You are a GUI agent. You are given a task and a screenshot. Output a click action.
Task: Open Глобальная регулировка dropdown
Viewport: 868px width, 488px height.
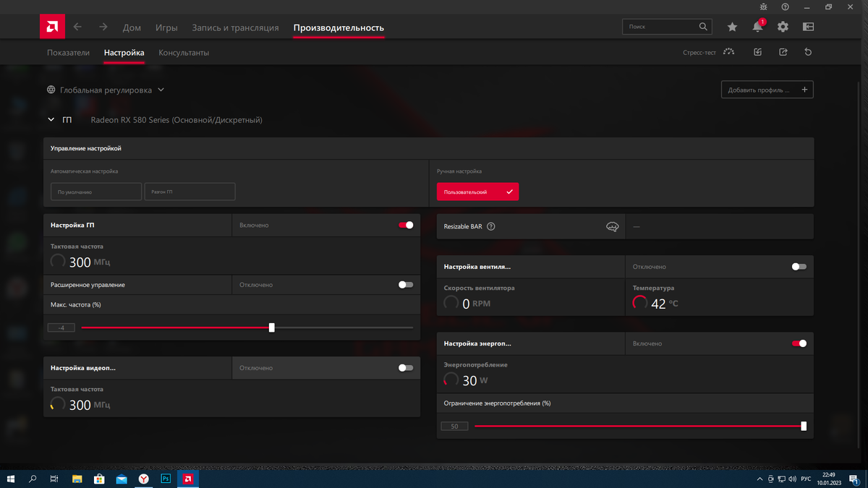click(x=106, y=90)
